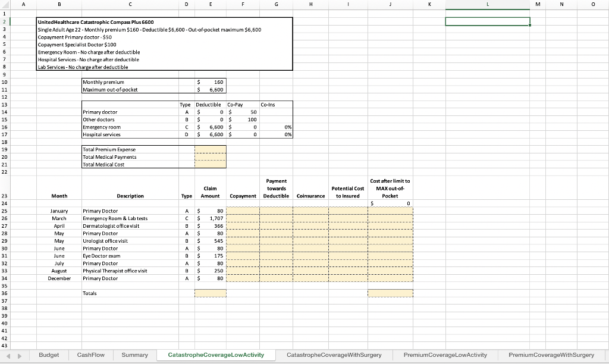609x364 pixels.
Task: Click the December month cell
Action: 59,278
